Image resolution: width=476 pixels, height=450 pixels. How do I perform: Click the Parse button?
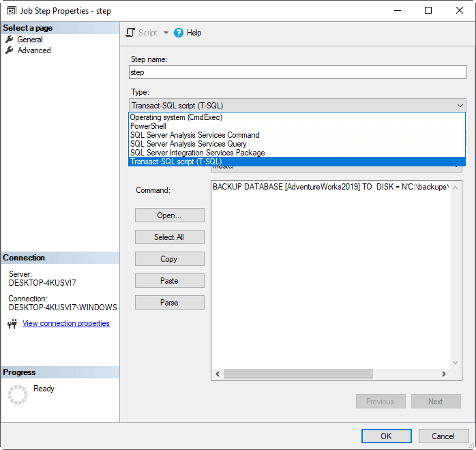pyautogui.click(x=169, y=303)
